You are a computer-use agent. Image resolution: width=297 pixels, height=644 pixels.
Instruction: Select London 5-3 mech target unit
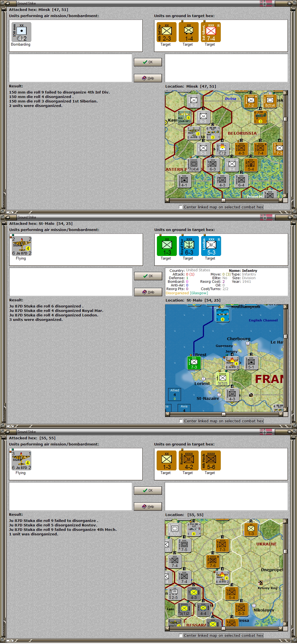[211, 246]
